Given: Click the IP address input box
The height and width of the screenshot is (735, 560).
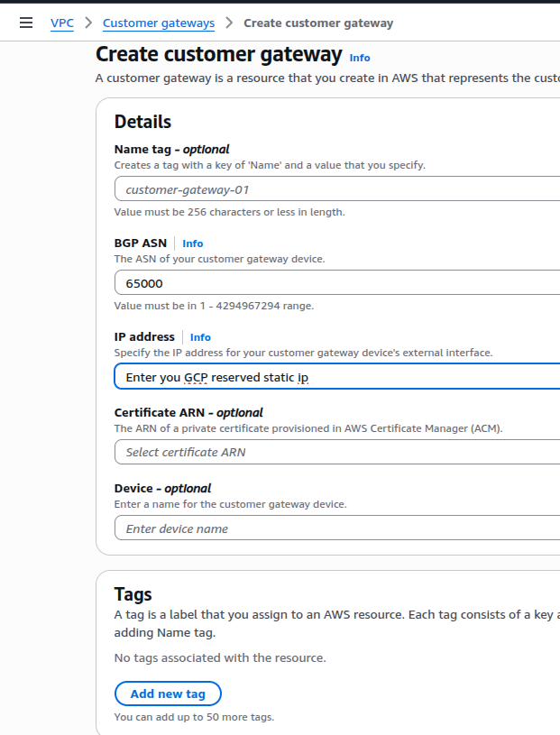Looking at the screenshot, I should [x=337, y=377].
